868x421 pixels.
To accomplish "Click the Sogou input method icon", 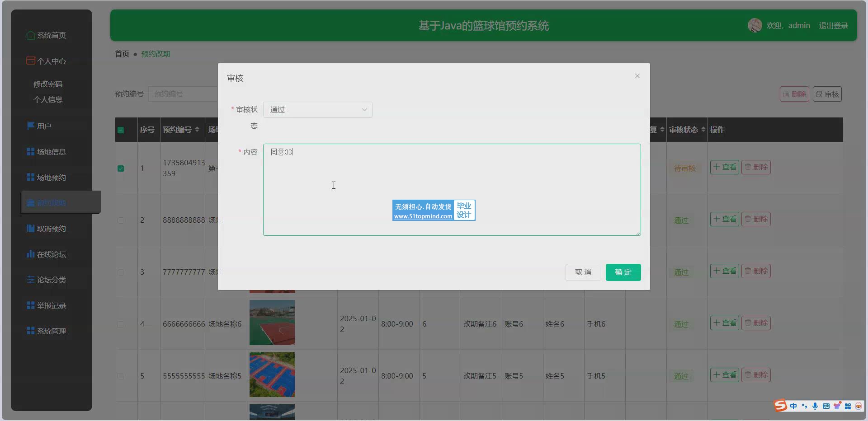I will point(780,406).
